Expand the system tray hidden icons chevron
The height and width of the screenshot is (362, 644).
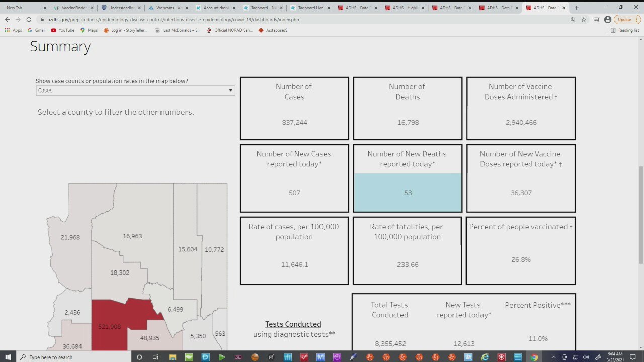(554, 357)
